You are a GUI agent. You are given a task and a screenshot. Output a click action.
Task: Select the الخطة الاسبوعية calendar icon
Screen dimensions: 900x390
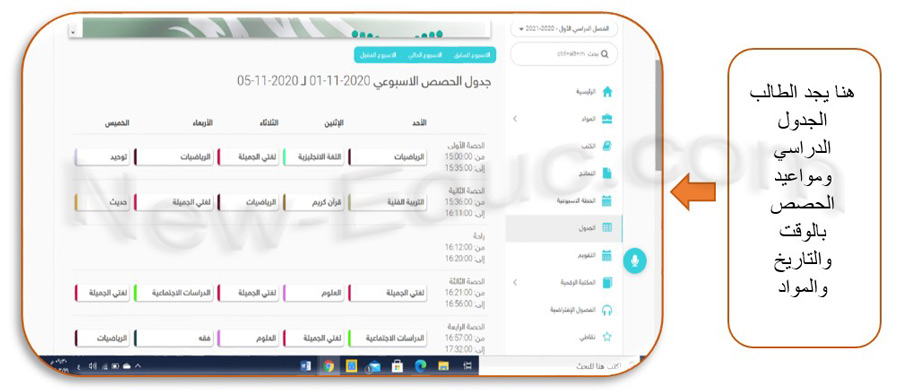[607, 200]
